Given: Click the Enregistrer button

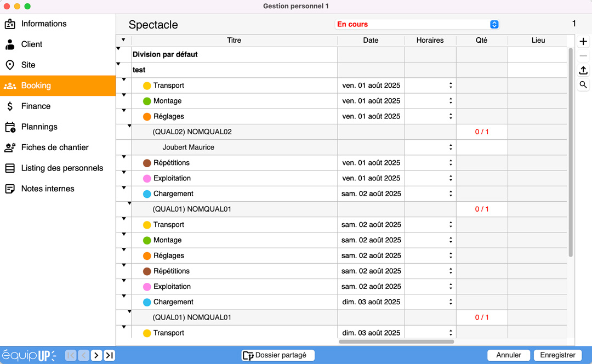Looking at the screenshot, I should click(557, 355).
